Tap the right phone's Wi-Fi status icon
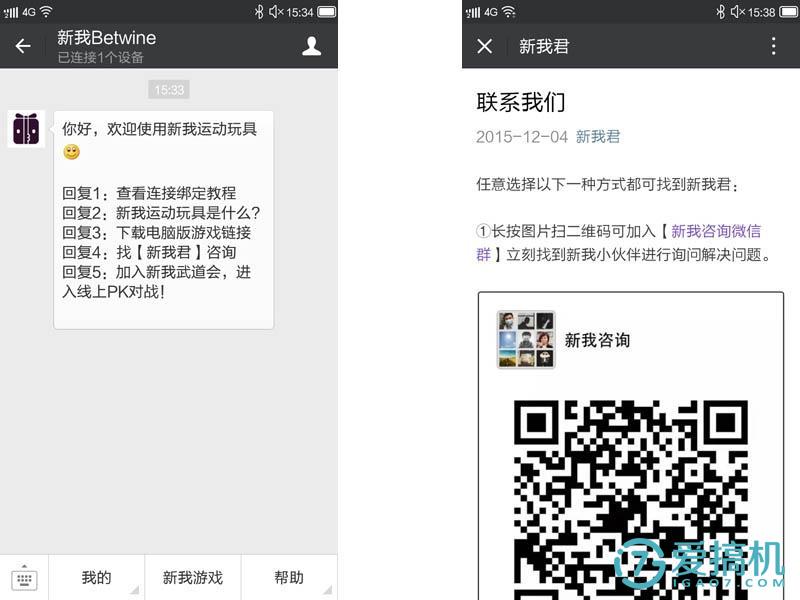The width and height of the screenshot is (800, 600). 509,11
